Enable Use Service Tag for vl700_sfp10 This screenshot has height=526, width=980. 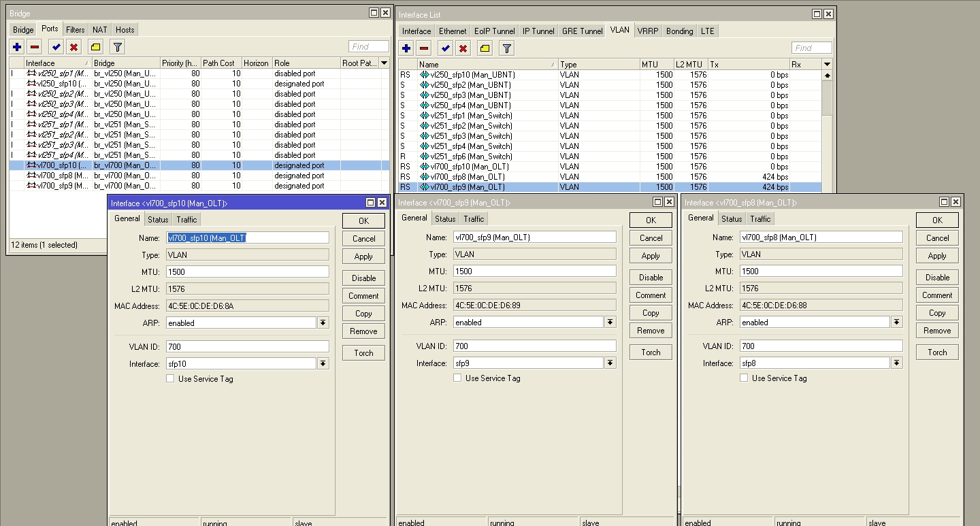[170, 379]
